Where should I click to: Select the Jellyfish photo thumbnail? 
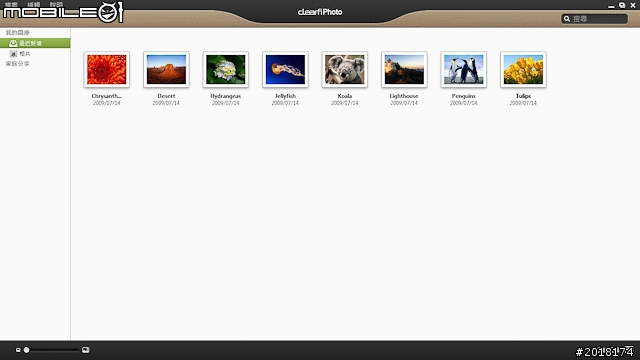[x=285, y=69]
